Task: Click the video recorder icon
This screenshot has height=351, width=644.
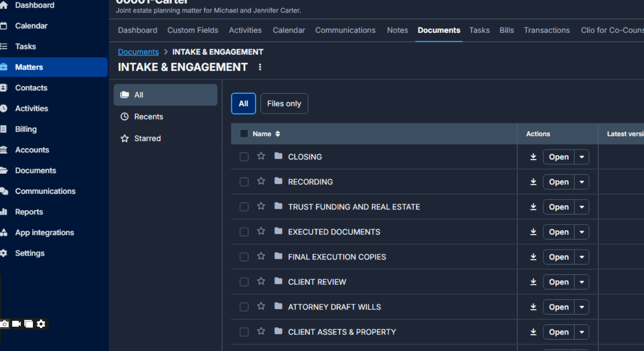Action: pyautogui.click(x=17, y=324)
